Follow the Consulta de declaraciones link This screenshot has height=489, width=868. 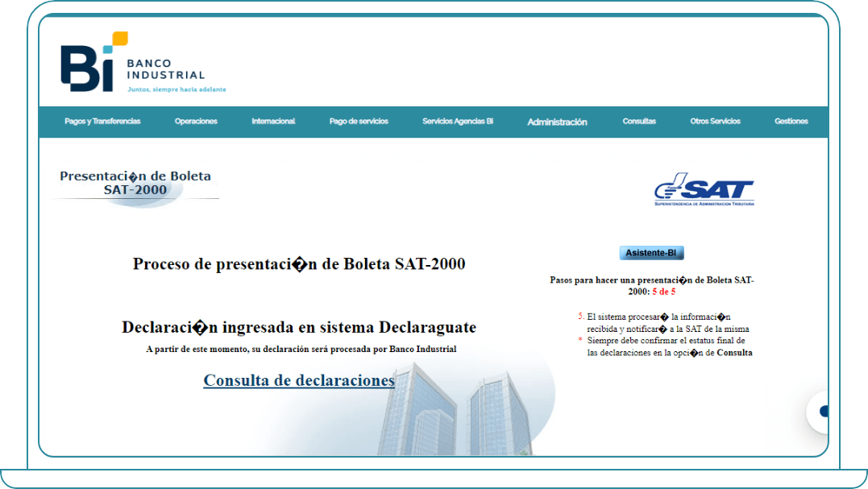click(299, 380)
